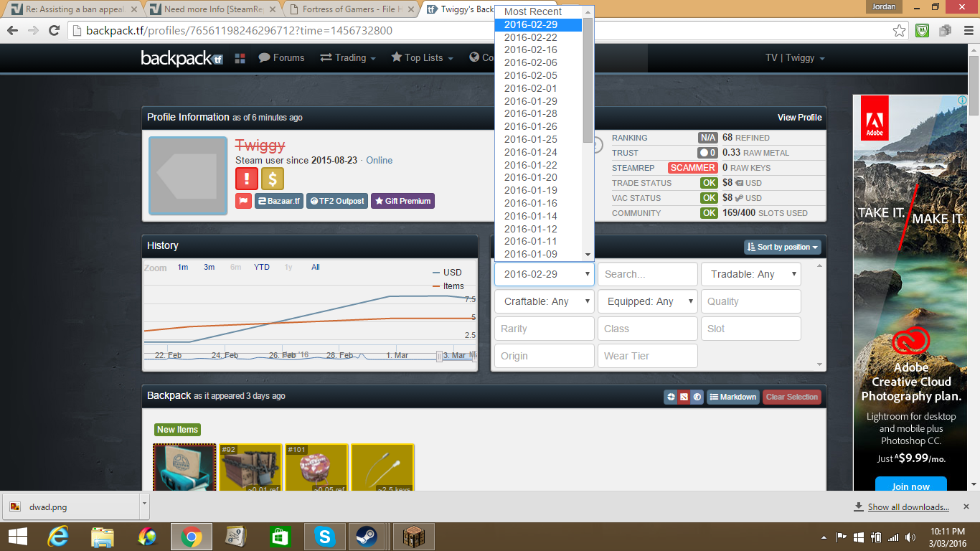The height and width of the screenshot is (551, 980).
Task: Select 2016-02-22 from the date list
Action: [x=531, y=37]
